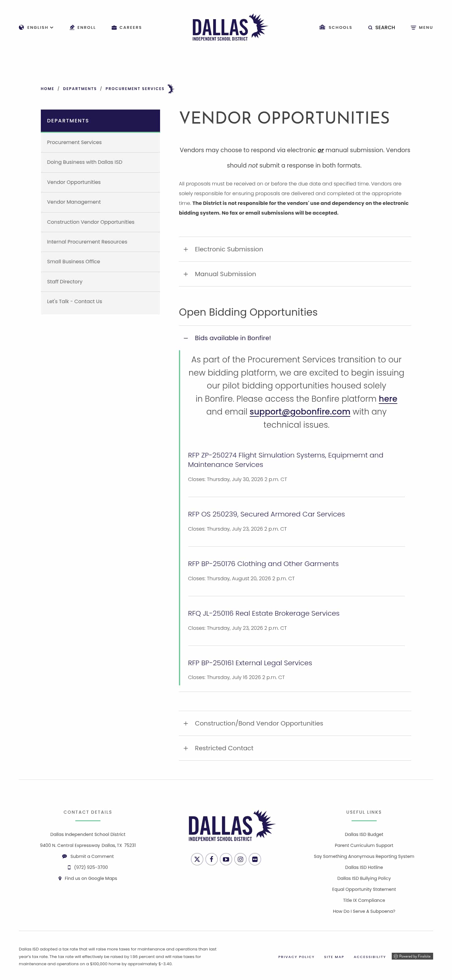Open Equal Opportunity Statement link
The image size is (452, 980).
pyautogui.click(x=364, y=889)
